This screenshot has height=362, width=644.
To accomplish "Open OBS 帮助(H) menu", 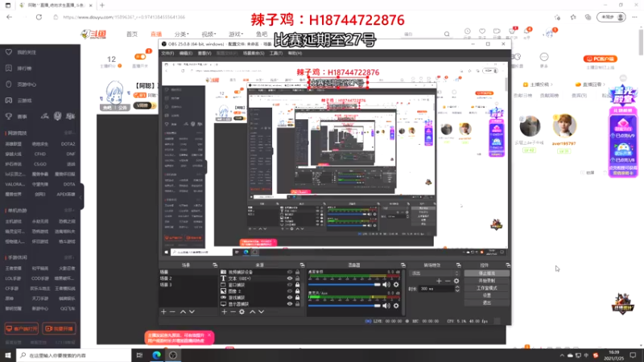I will click(295, 53).
